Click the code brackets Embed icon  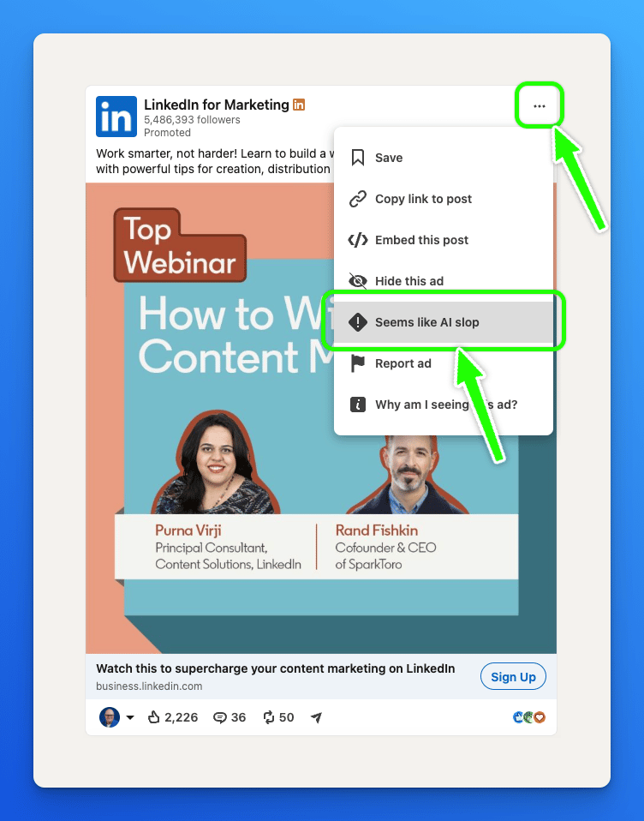358,240
